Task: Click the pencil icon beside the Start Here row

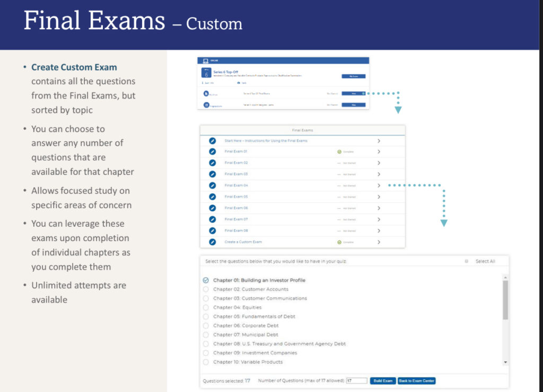Action: [x=212, y=141]
